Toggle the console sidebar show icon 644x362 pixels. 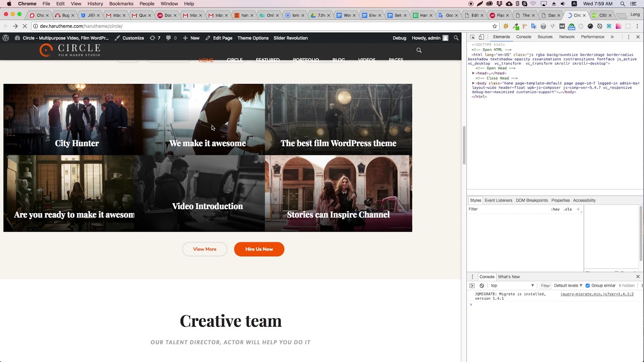click(x=472, y=285)
